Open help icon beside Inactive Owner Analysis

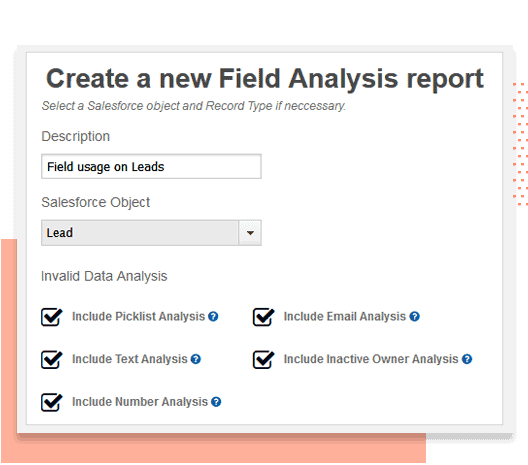click(467, 359)
